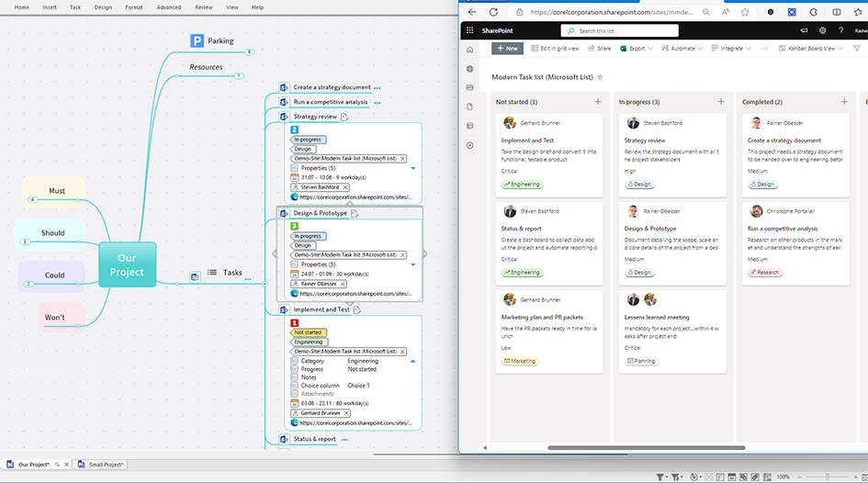Open the list filter pane icon
This screenshot has width=868, height=483.
[x=856, y=48]
